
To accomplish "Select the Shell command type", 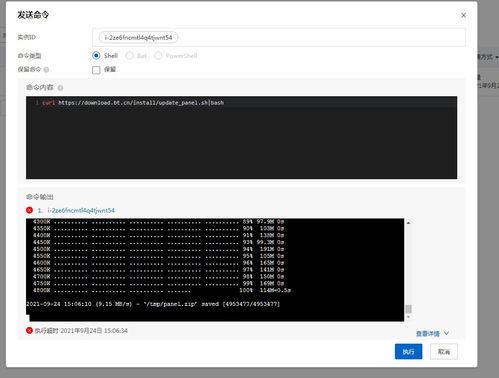I will click(96, 56).
